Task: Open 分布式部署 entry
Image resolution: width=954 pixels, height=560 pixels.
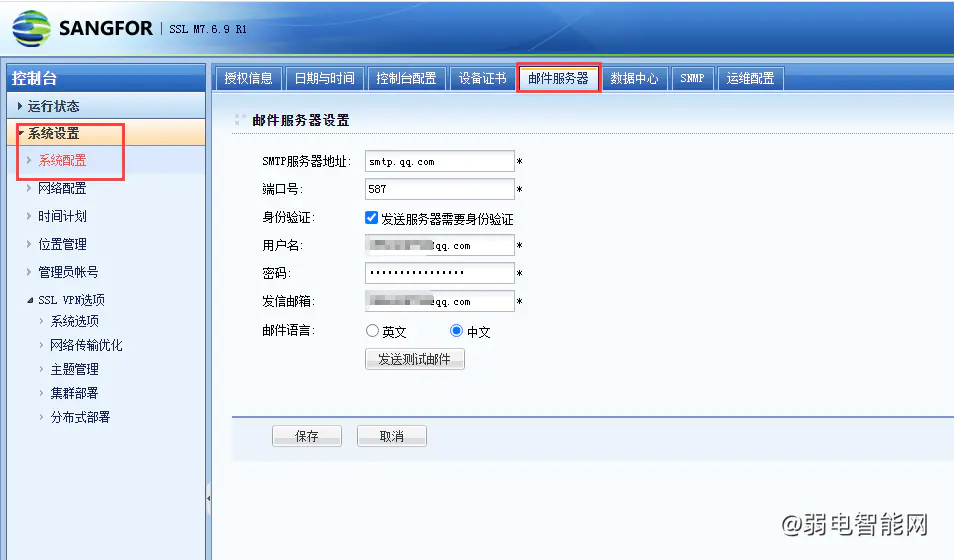Action: 80,417
